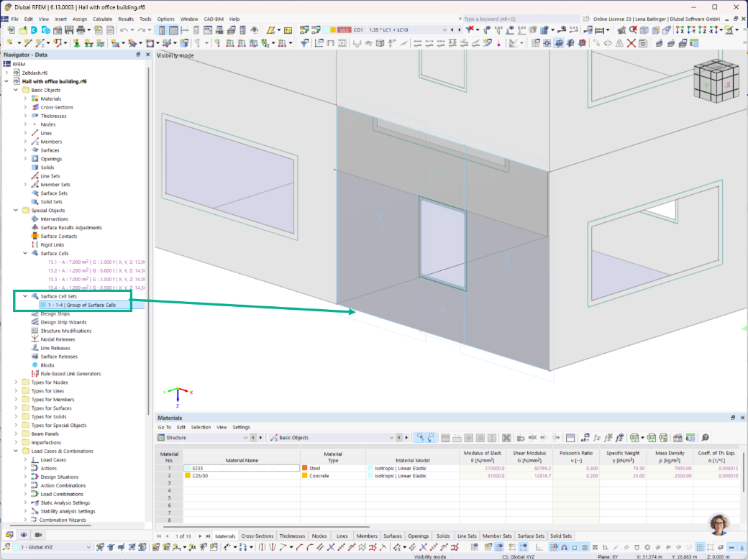Image resolution: width=748 pixels, height=560 pixels.
Task: Open the Structure dropdown in the Materials panel
Action: [245, 437]
